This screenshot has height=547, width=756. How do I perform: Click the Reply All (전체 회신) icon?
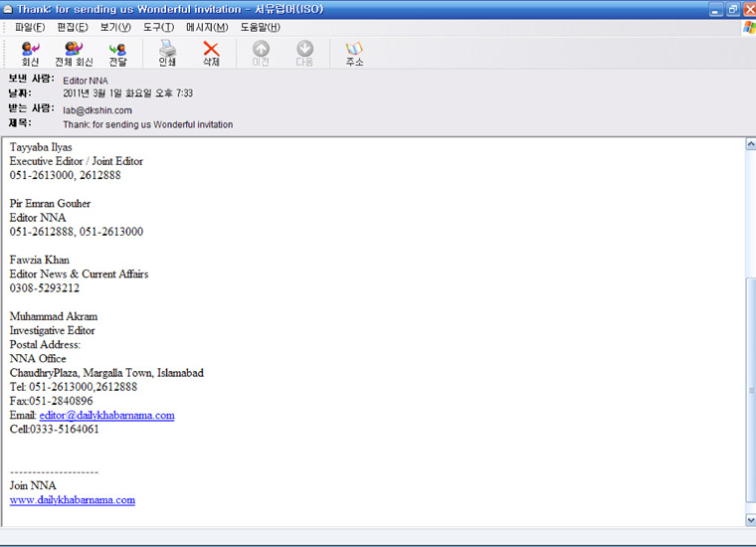click(74, 53)
